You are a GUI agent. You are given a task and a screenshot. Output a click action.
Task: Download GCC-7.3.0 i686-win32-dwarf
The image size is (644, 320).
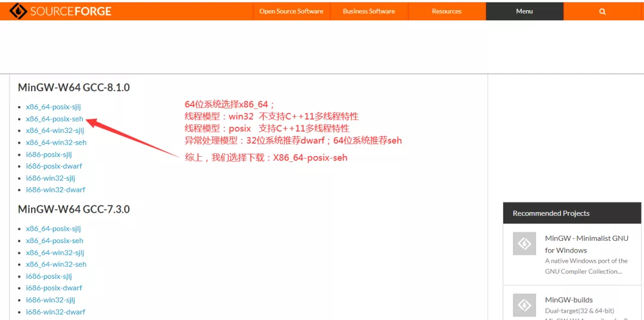[55, 312]
